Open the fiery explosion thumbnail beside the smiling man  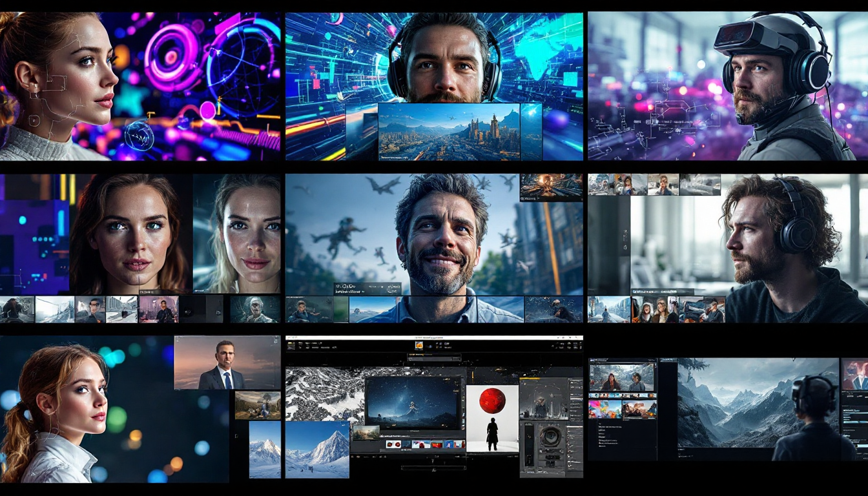[542, 187]
